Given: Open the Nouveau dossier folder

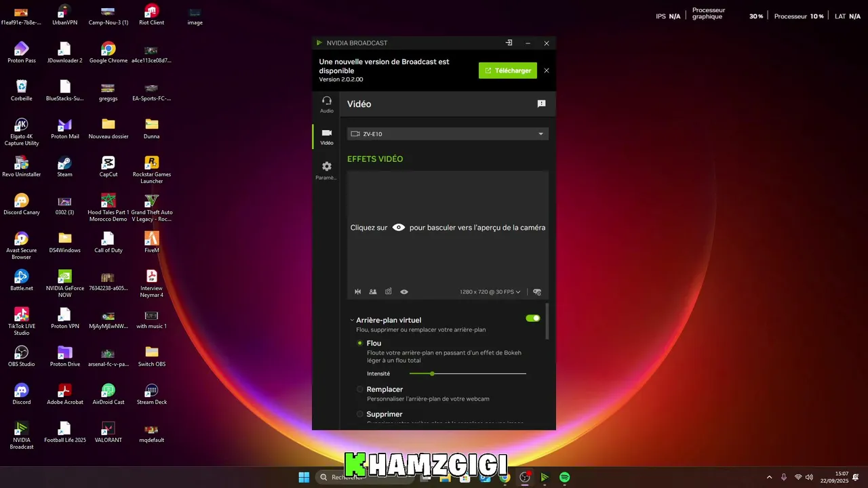Looking at the screenshot, I should (x=108, y=129).
